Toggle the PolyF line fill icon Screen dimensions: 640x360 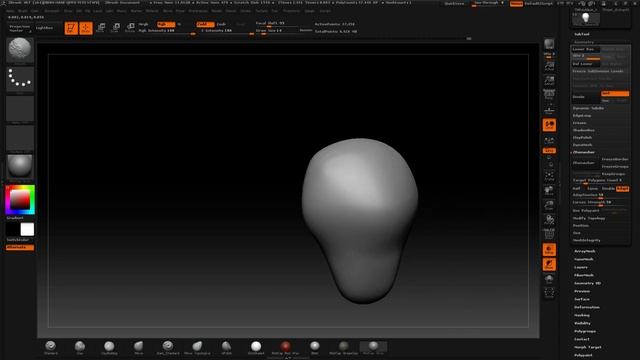(549, 235)
